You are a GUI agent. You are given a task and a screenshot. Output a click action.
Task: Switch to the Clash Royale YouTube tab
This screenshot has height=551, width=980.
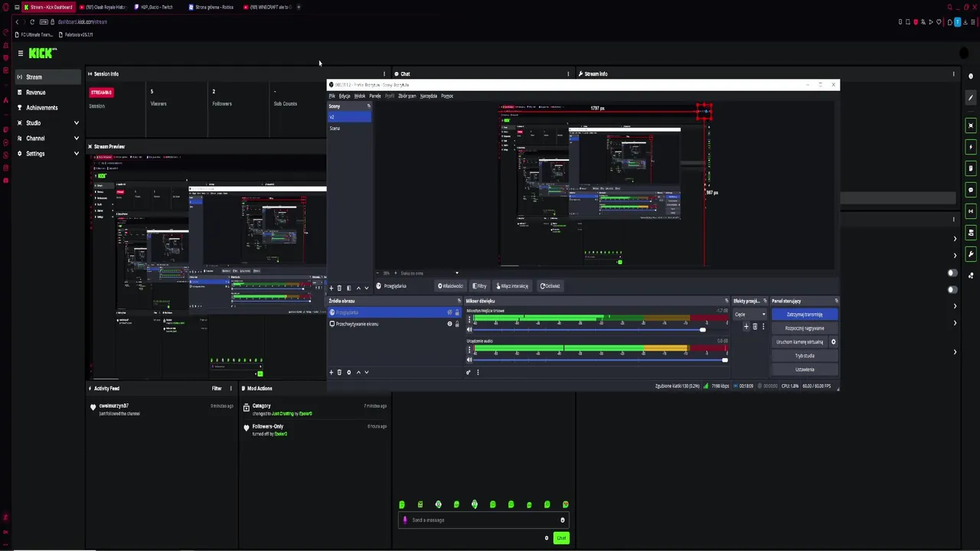click(103, 7)
